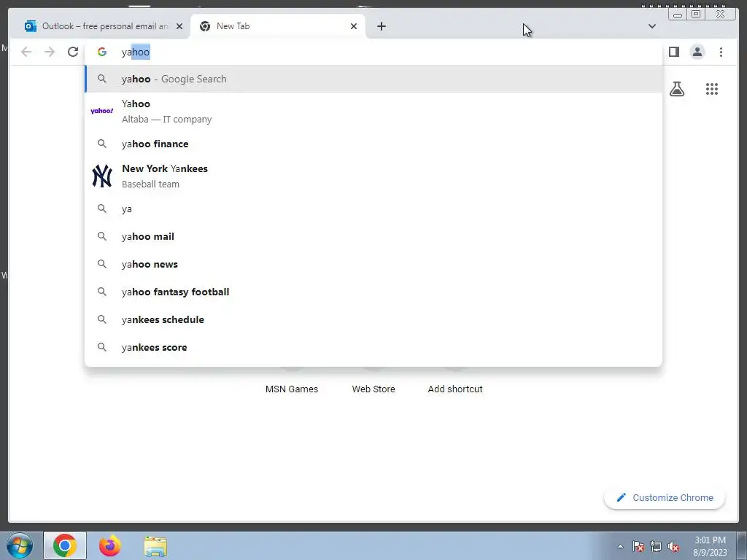
Task: Click the search icon beside yahoo finance
Action: pyautogui.click(x=102, y=144)
